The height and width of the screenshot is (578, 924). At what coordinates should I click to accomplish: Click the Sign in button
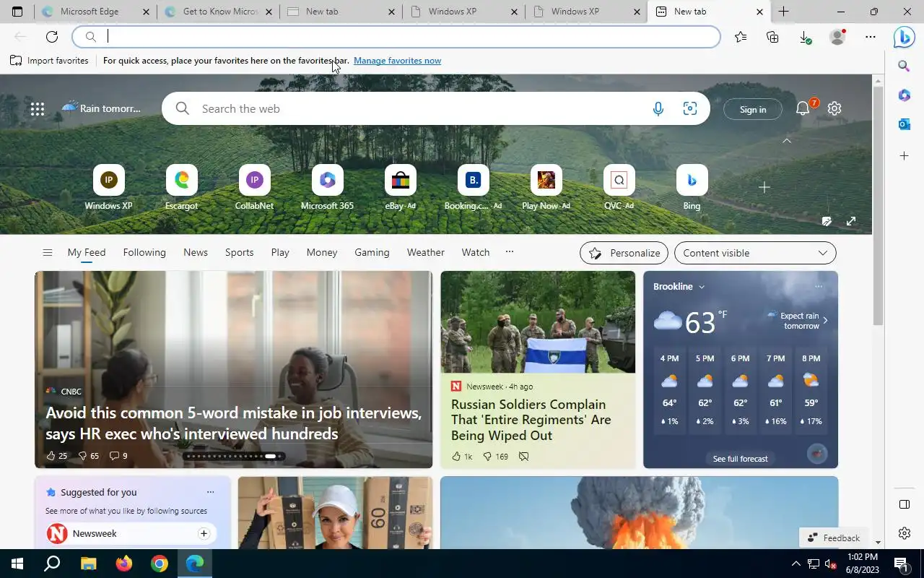(753, 109)
